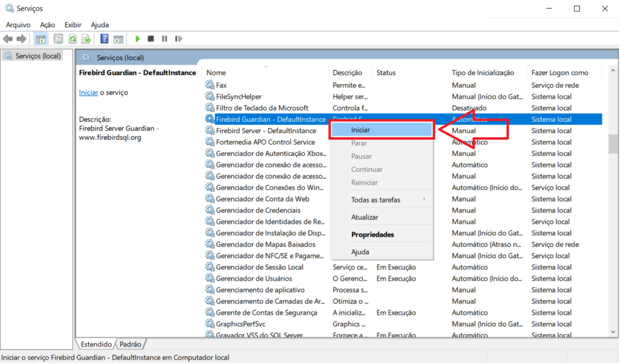620x364 pixels.
Task: Expand the Todas as tarefas submenu
Action: coord(375,200)
